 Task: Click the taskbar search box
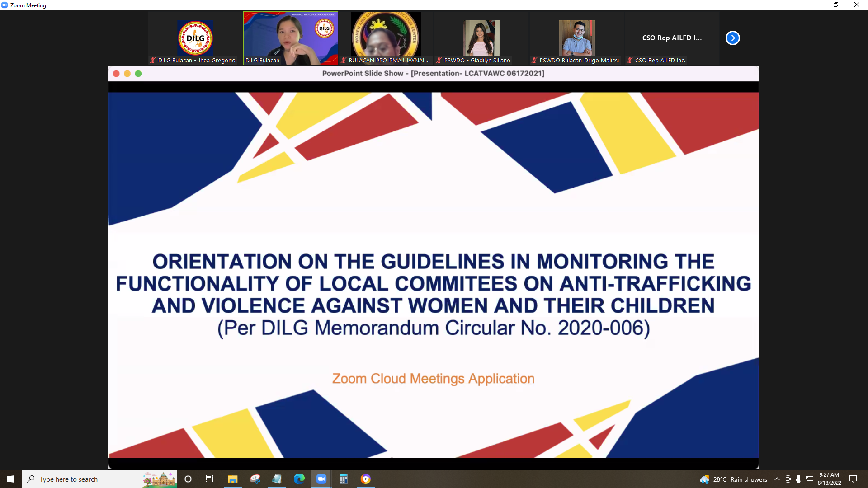click(x=99, y=479)
